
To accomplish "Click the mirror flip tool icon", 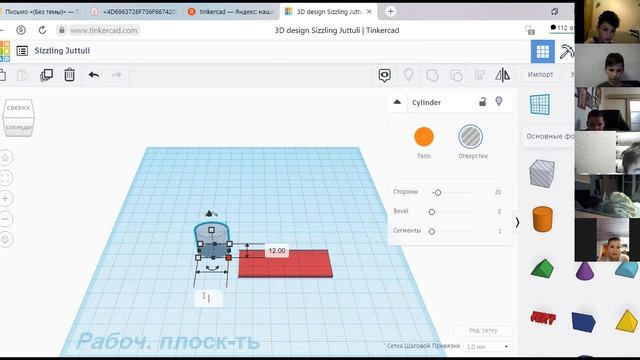I will [502, 75].
